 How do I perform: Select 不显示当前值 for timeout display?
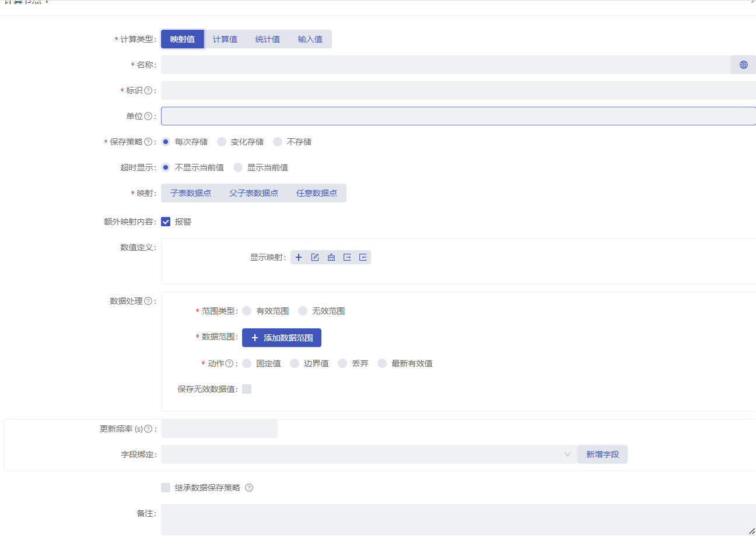coord(166,167)
